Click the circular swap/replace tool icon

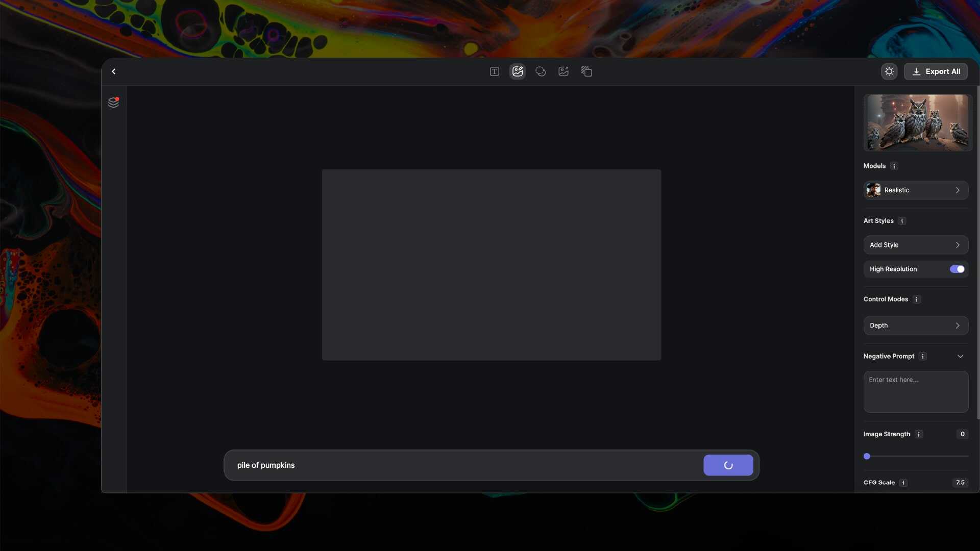[x=541, y=71]
